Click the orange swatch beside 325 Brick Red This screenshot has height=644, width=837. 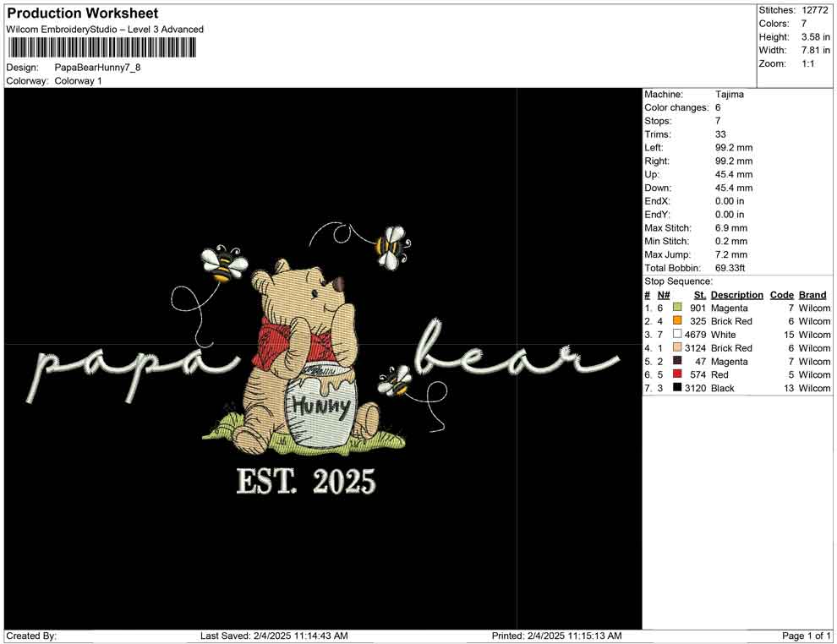click(x=677, y=320)
